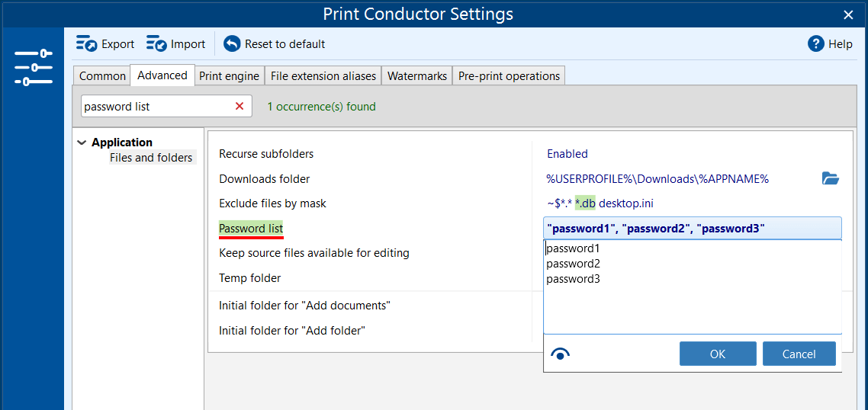Clear search with the red X icon
The height and width of the screenshot is (410, 868).
click(240, 107)
